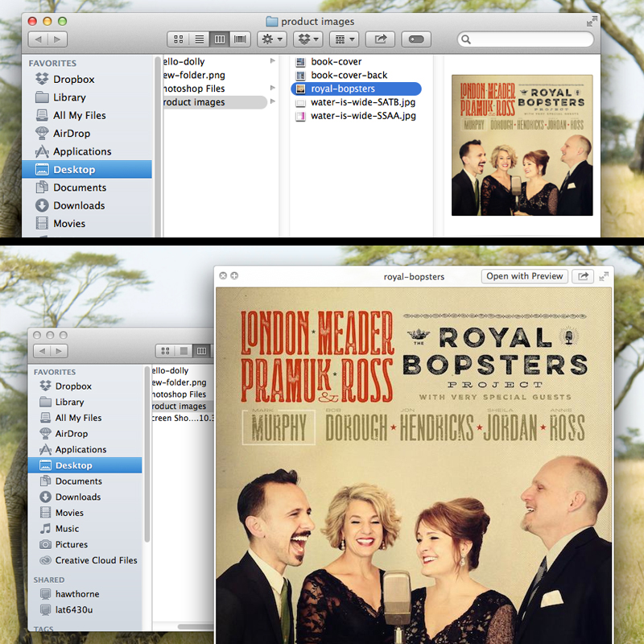Enter full screen in Quick Look window
Screen dimensions: 644x644
click(x=604, y=276)
